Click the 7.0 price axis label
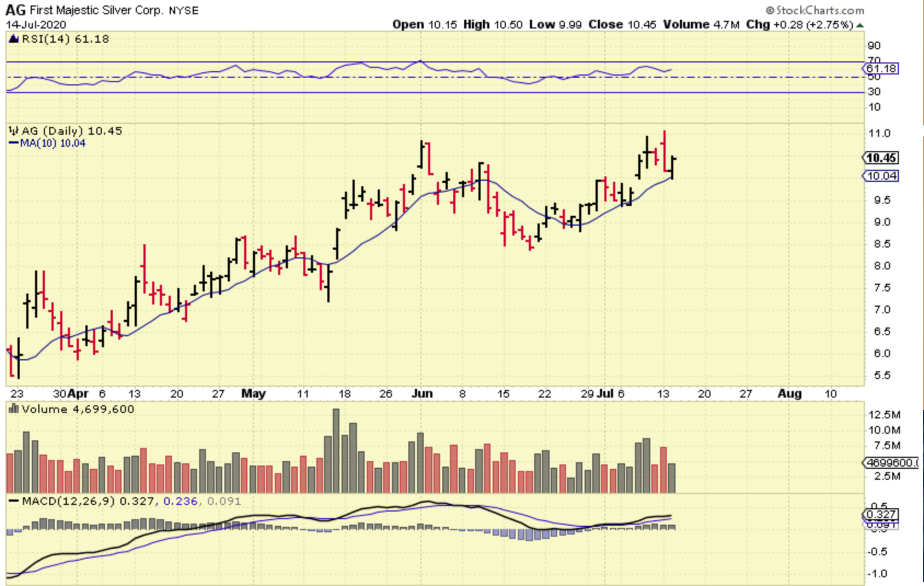The image size is (924, 586). point(882,309)
